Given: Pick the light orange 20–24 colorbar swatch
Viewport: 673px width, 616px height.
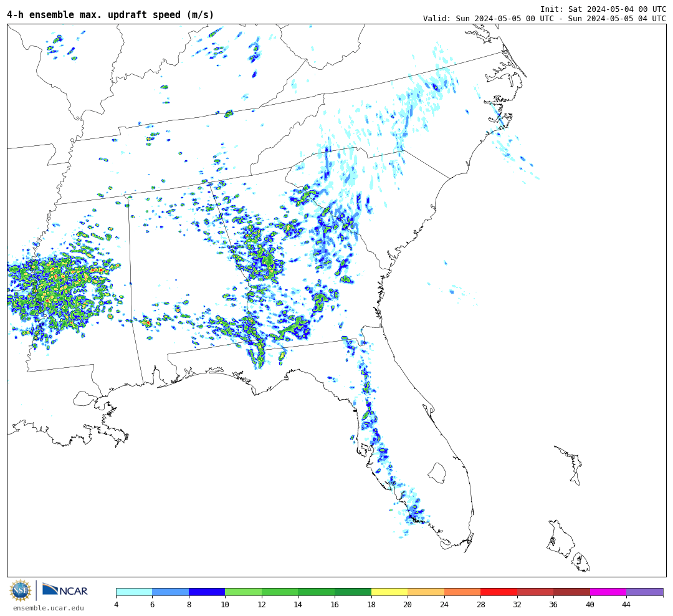Looking at the screenshot, I should [x=426, y=592].
